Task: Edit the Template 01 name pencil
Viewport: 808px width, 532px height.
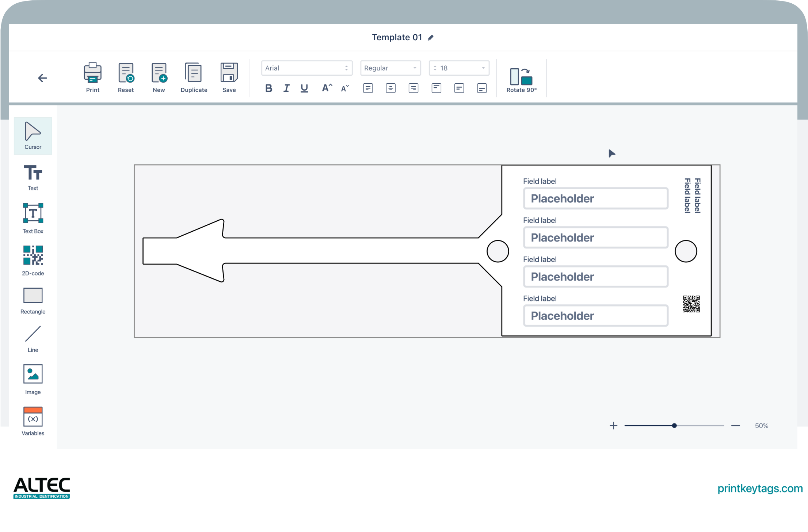Action: [x=431, y=38]
